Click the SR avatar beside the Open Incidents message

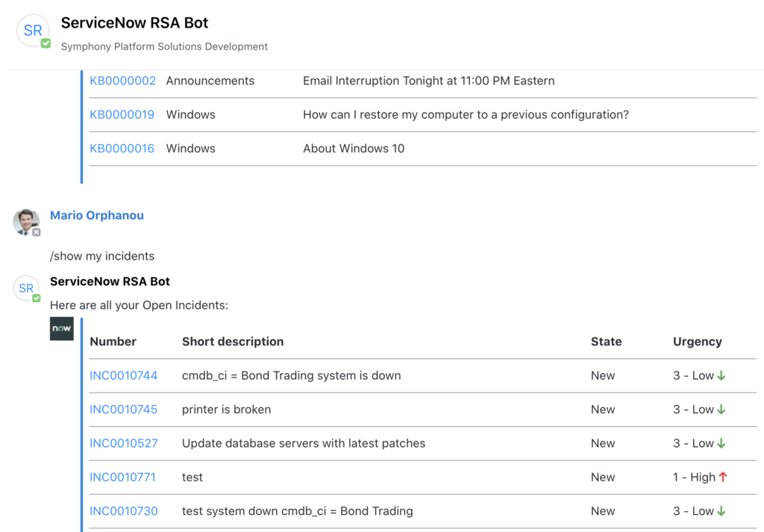point(26,288)
